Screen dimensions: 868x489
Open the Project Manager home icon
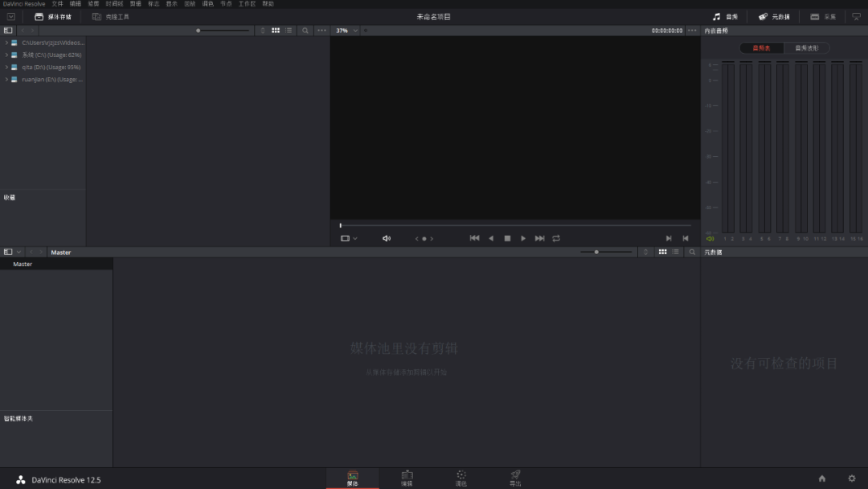[822, 479]
